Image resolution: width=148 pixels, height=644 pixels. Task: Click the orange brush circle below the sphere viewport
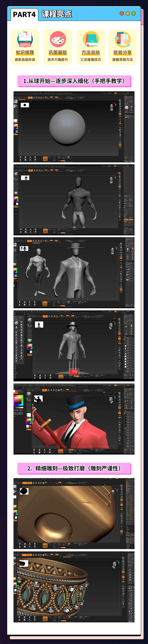[x=45, y=158]
